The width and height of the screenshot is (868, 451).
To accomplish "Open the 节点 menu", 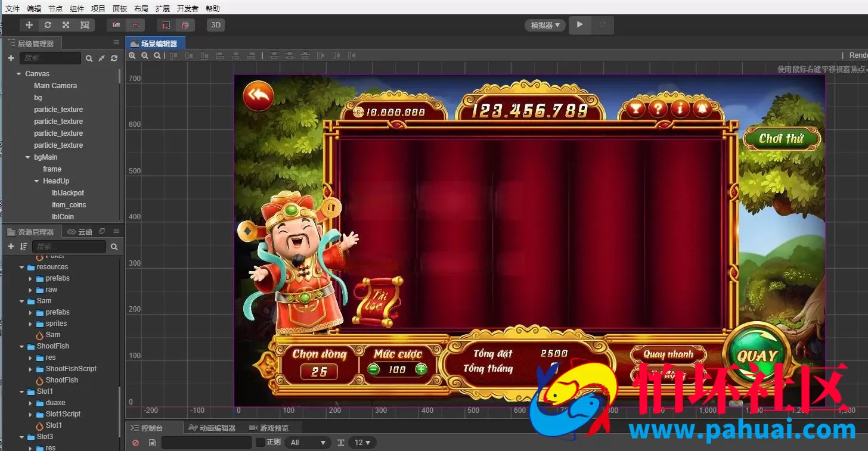I will click(55, 8).
